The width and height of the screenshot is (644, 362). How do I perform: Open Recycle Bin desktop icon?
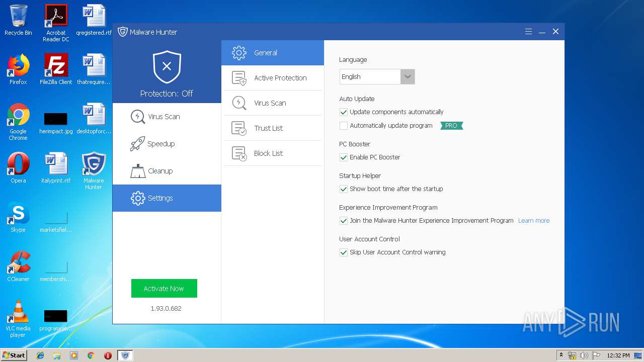coord(18,20)
